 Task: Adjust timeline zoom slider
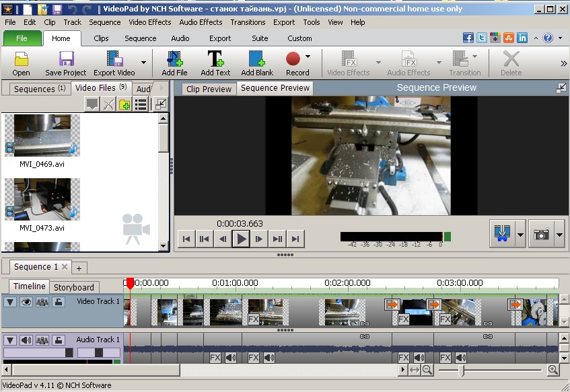[461, 370]
